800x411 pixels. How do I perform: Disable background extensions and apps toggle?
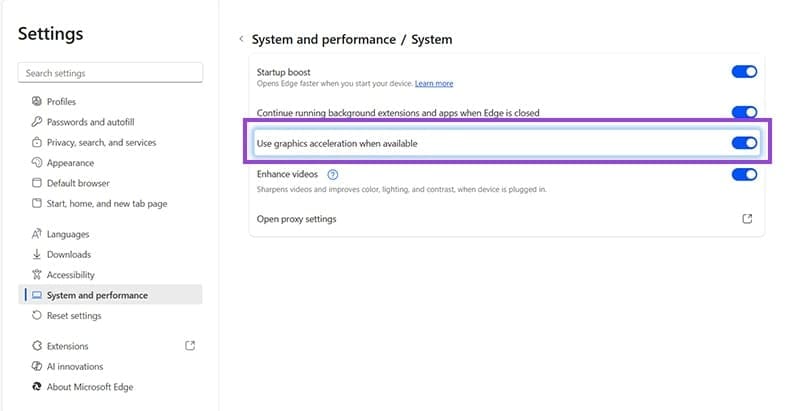(x=744, y=113)
